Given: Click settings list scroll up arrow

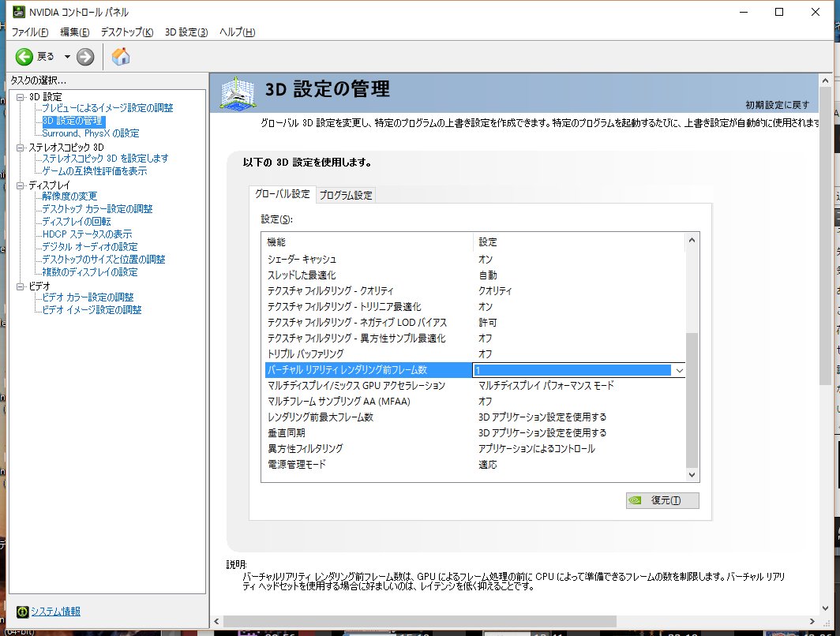Looking at the screenshot, I should 692,241.
